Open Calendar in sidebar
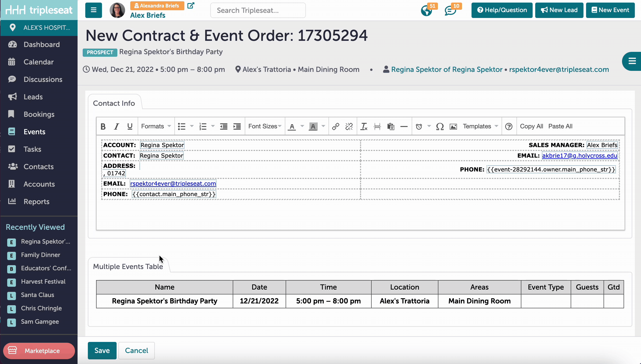641x364 pixels. [39, 62]
